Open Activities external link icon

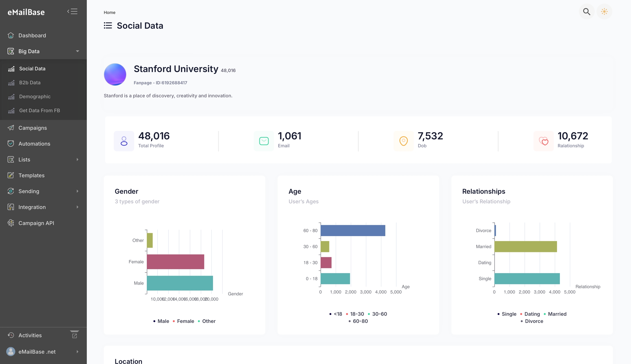tap(74, 336)
